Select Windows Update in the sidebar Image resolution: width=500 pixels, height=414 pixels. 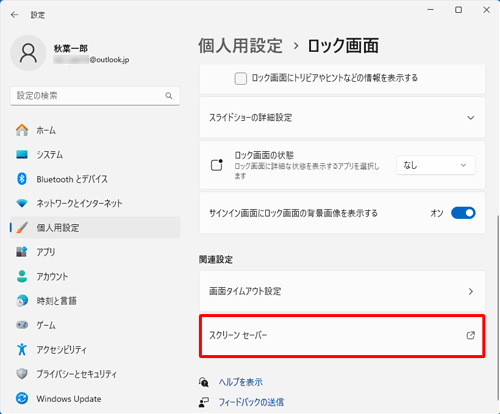point(95,398)
